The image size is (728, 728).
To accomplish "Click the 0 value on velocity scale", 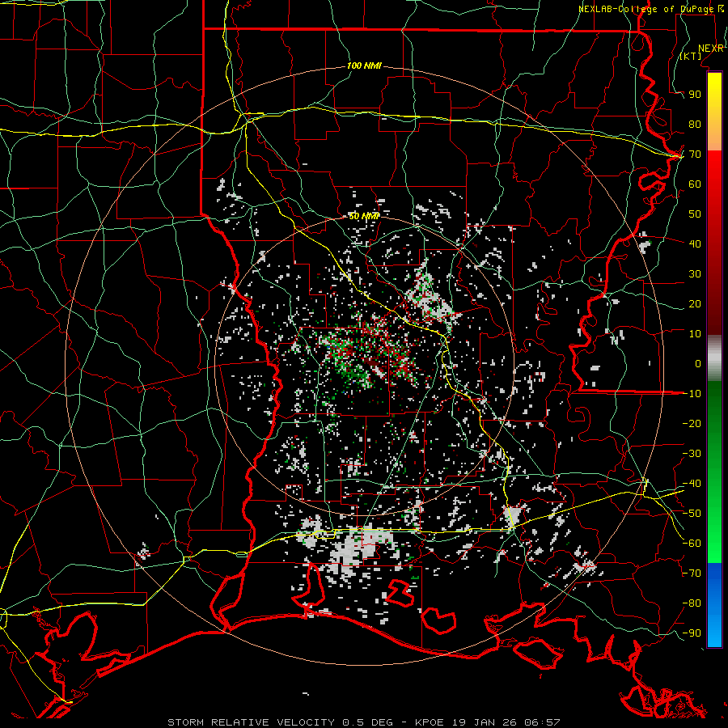I will [698, 363].
